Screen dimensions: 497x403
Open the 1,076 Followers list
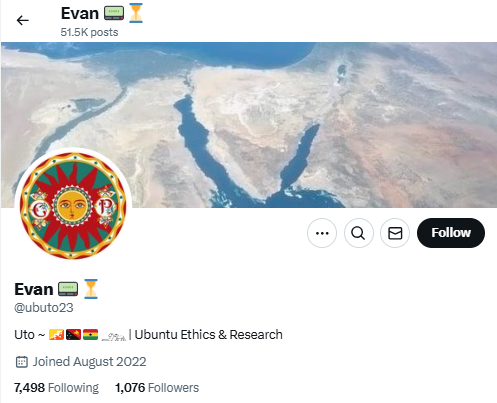pos(157,388)
